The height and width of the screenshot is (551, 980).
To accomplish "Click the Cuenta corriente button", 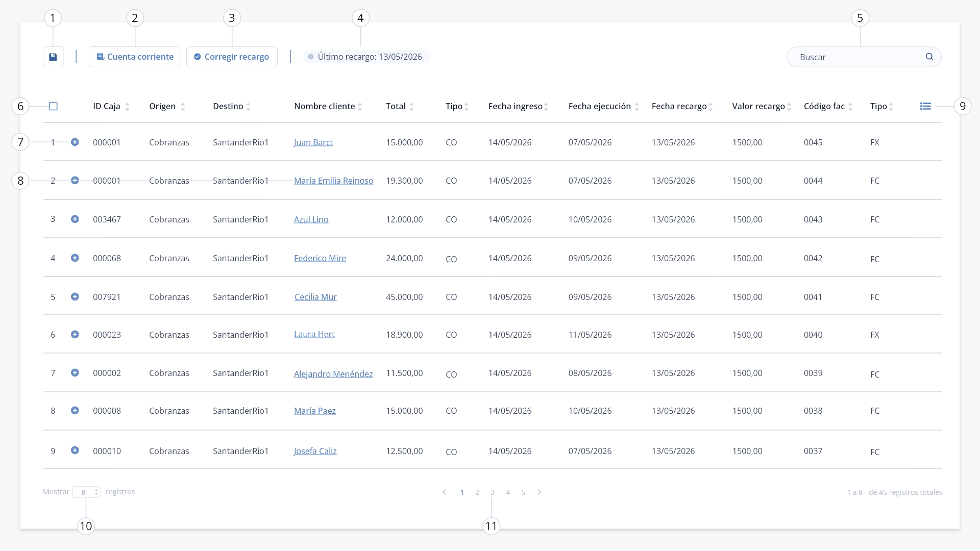I will [x=135, y=57].
